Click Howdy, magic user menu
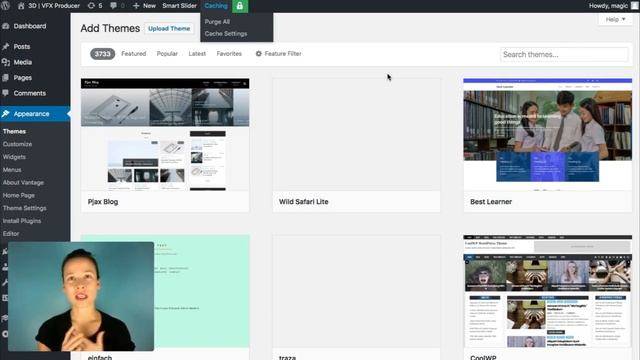Screen dimensions: 640x360 tap(613, 6)
